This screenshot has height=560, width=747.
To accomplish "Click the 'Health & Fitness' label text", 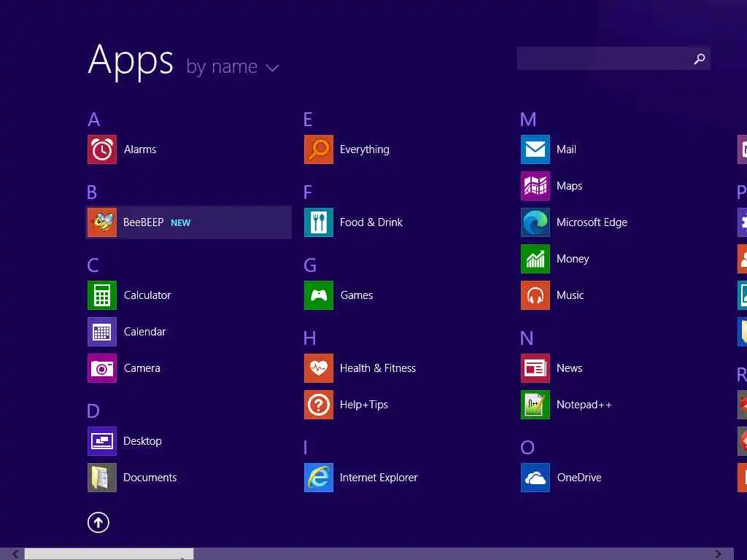I will [x=378, y=368].
